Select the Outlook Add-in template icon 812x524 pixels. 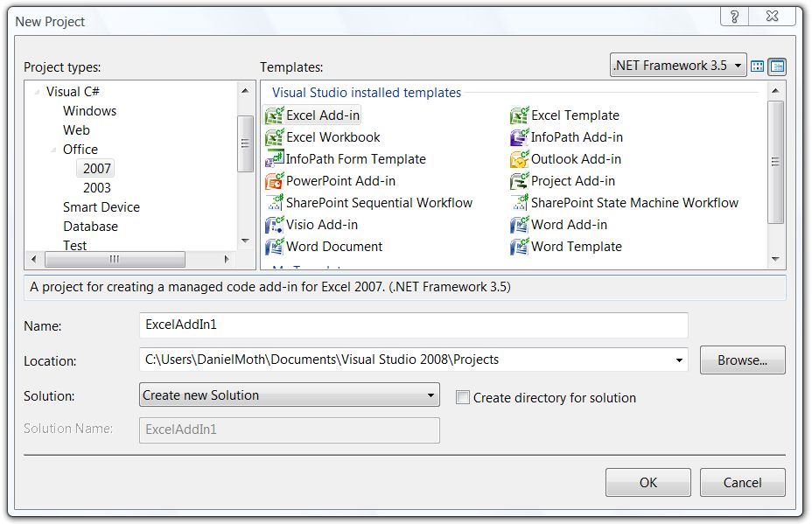[519, 159]
